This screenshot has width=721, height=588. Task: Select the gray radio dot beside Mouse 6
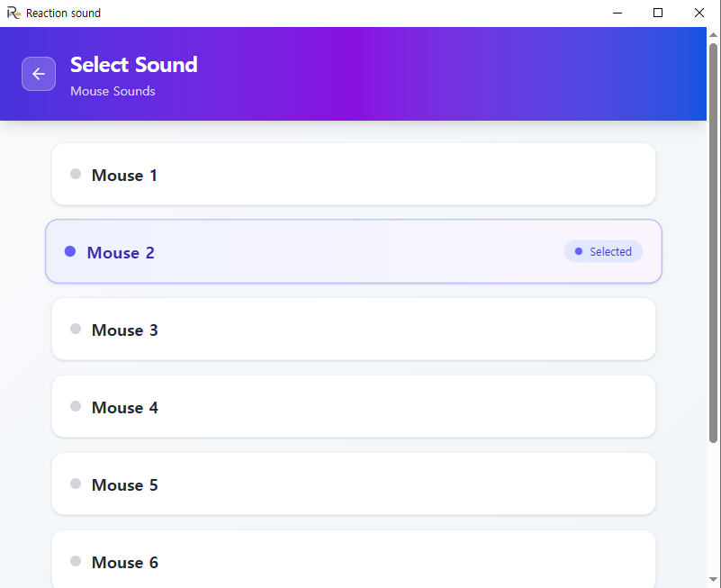click(x=76, y=561)
